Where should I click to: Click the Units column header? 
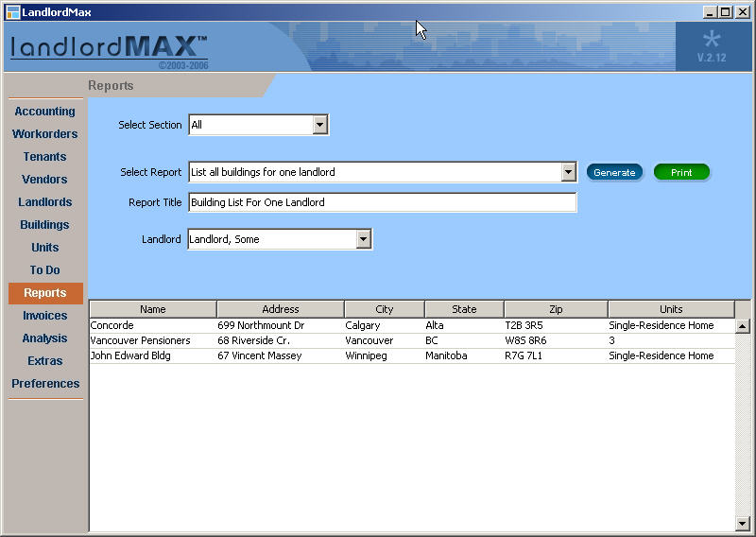[670, 309]
